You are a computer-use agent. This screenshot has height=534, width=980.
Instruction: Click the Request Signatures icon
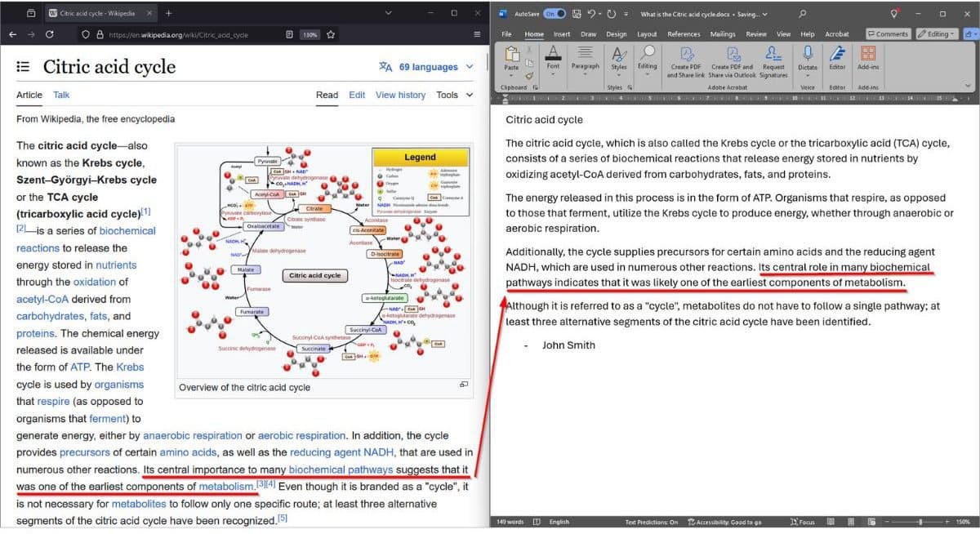coord(773,53)
